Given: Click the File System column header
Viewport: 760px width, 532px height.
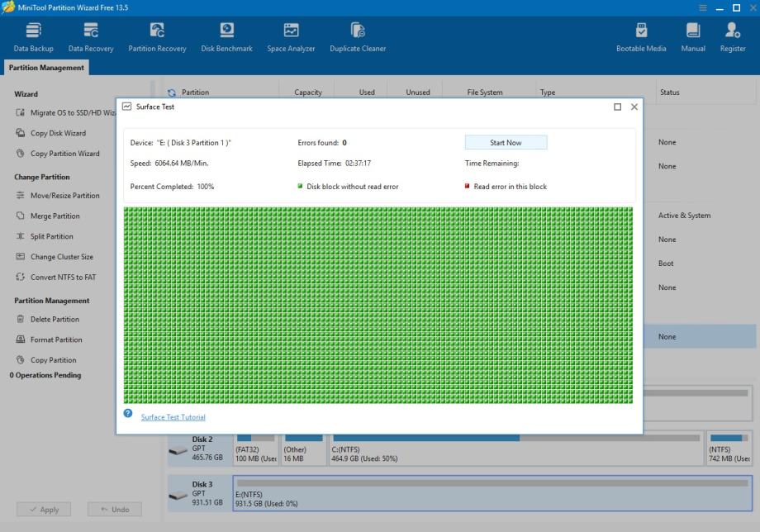Looking at the screenshot, I should (484, 93).
